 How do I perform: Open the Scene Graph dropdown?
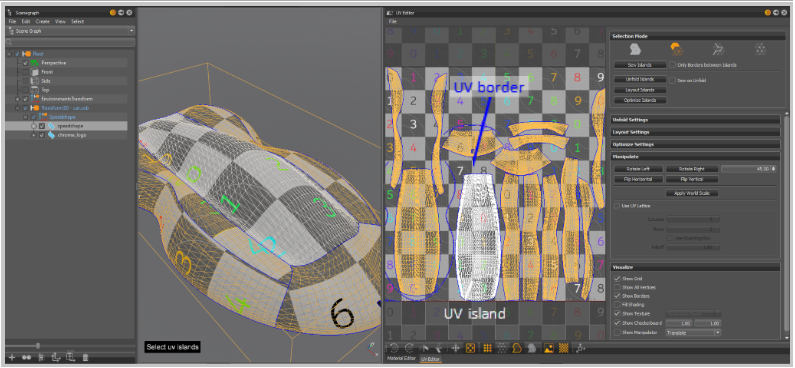pos(70,31)
